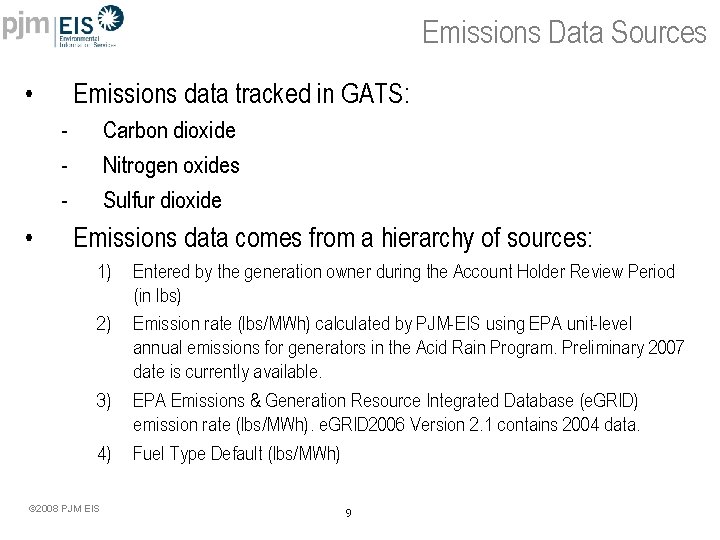Click the 'Fuel Type Default (lbs/MWh)' item

coord(236,453)
